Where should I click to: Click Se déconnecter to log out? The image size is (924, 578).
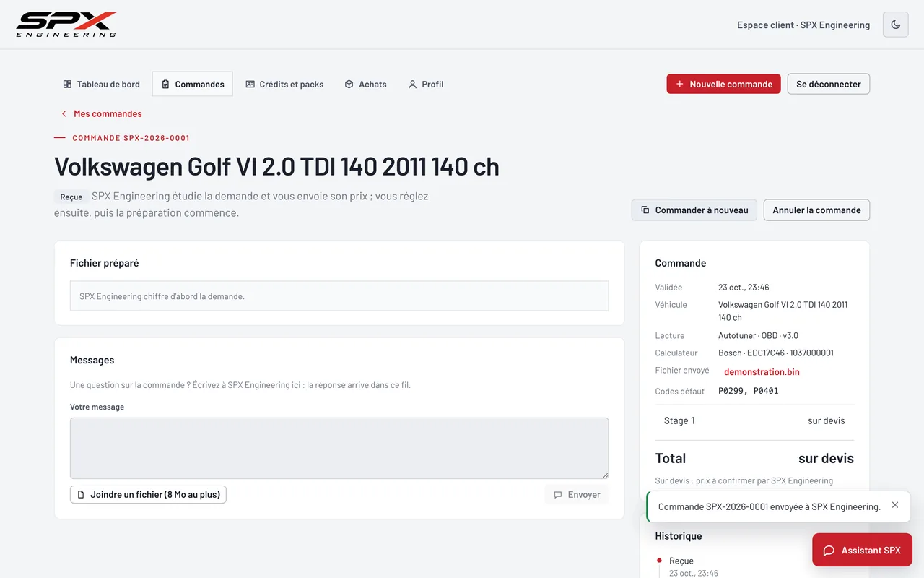click(x=829, y=84)
